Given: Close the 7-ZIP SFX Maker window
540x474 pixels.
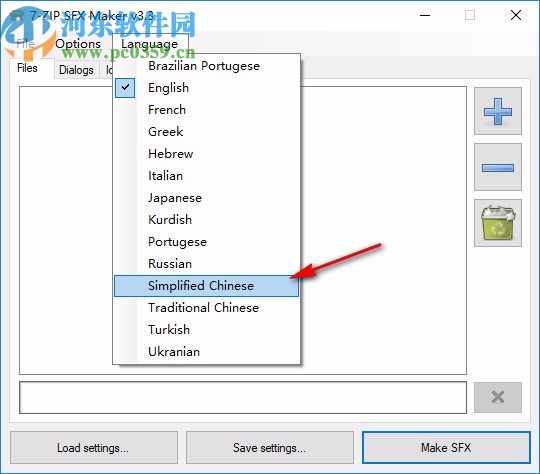Looking at the screenshot, I should [516, 15].
